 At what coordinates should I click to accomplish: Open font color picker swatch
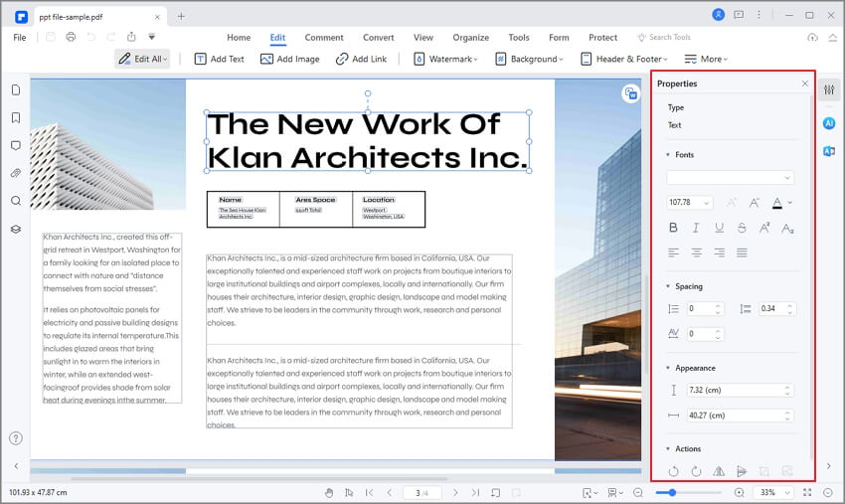777,203
